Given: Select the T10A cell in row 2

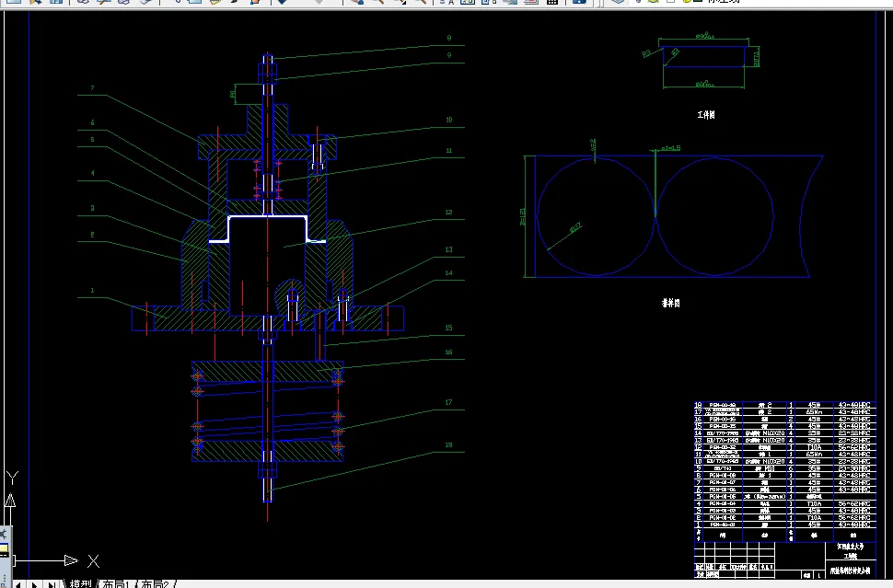Looking at the screenshot, I should click(x=814, y=518).
